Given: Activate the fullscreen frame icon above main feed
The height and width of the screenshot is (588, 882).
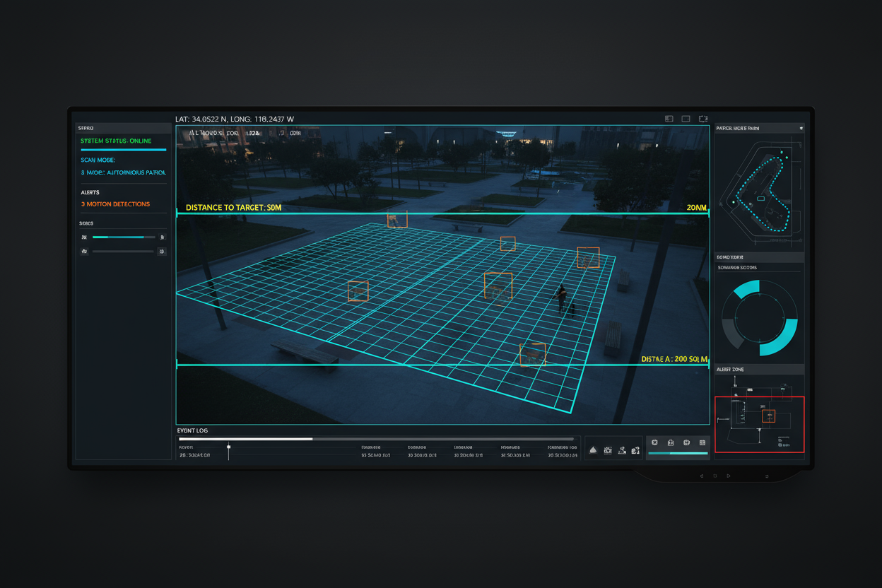Looking at the screenshot, I should (703, 119).
